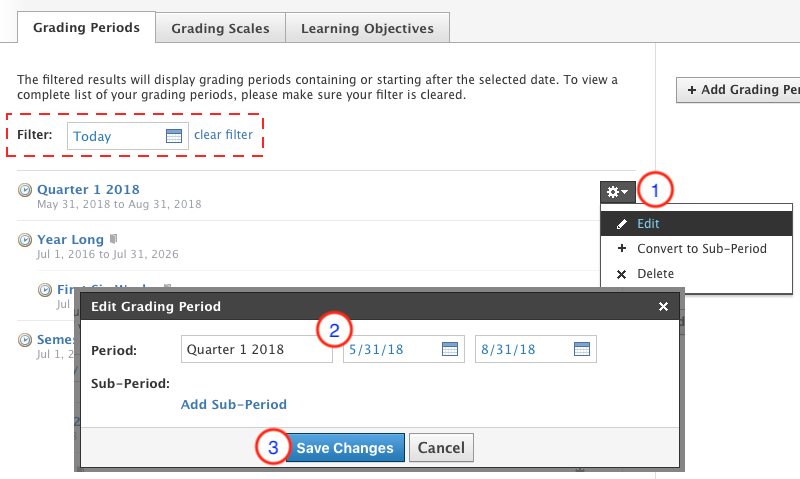Close the Edit Grading Period dialog

662,306
